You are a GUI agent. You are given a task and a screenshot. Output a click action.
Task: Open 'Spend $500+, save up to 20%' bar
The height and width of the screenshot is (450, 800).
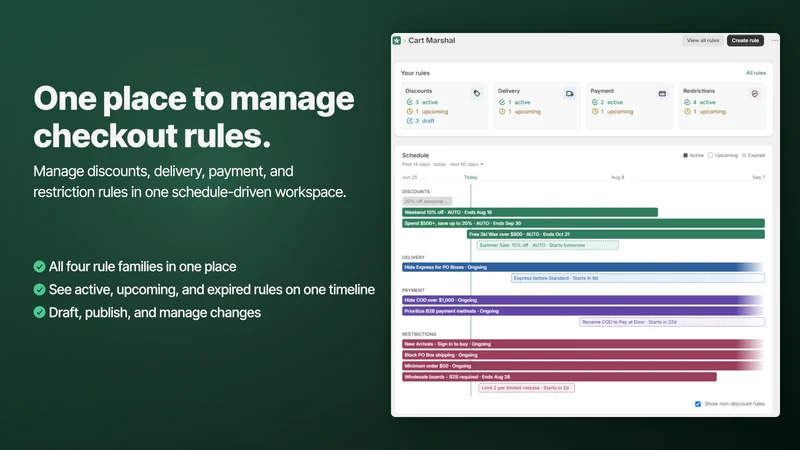(x=583, y=223)
